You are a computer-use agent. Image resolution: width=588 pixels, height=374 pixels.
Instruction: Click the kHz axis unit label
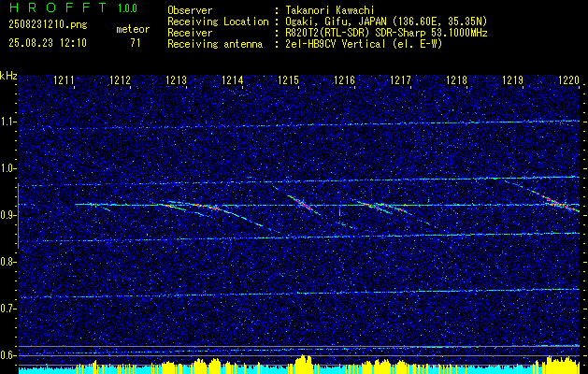8,76
